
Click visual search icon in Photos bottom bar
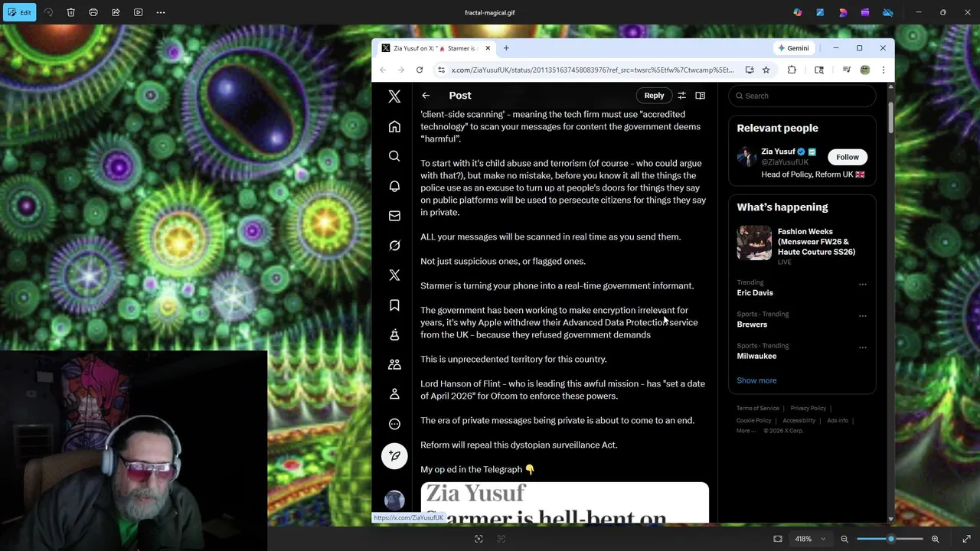[479, 539]
